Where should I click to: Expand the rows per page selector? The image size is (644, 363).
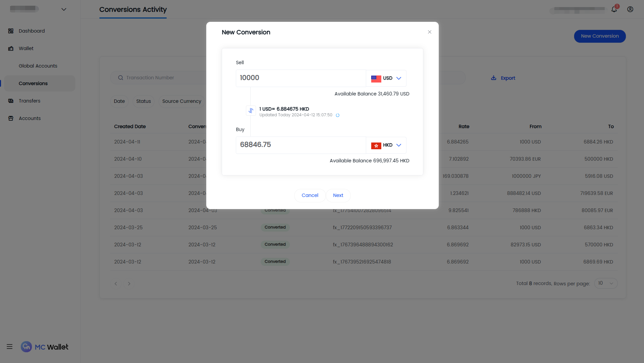click(606, 283)
